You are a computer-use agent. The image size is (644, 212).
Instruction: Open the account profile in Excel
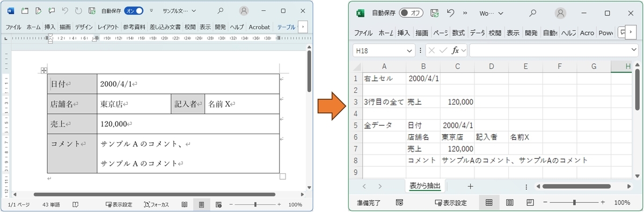click(x=560, y=12)
